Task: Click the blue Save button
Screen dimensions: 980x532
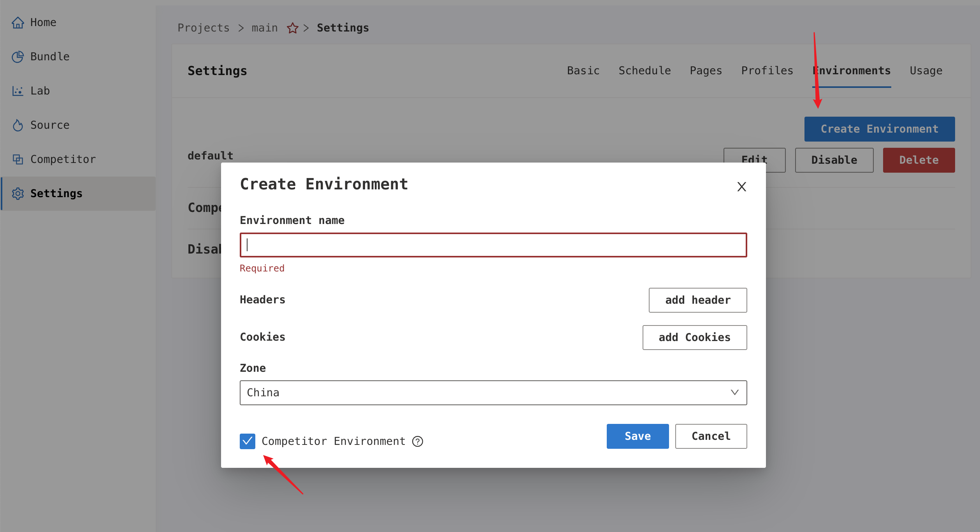Action: pyautogui.click(x=638, y=436)
